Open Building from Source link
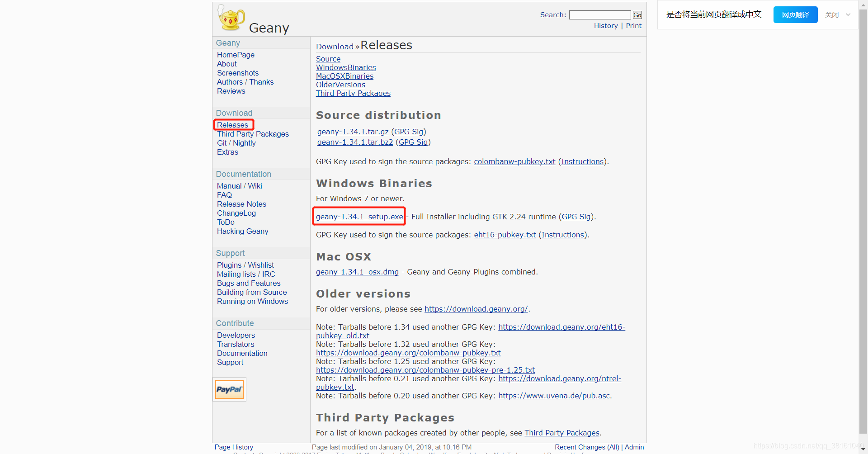The width and height of the screenshot is (868, 454). [252, 292]
